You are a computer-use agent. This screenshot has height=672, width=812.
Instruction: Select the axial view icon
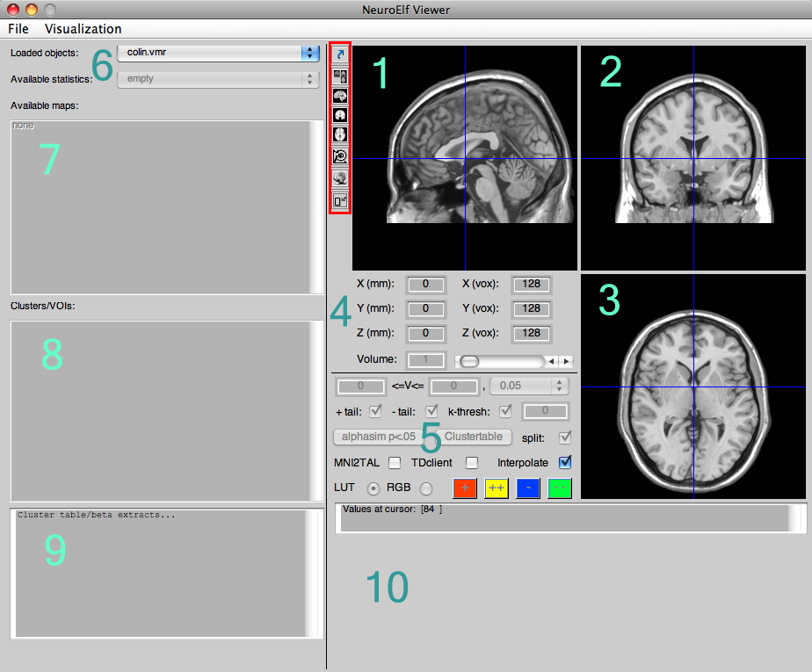(x=340, y=135)
